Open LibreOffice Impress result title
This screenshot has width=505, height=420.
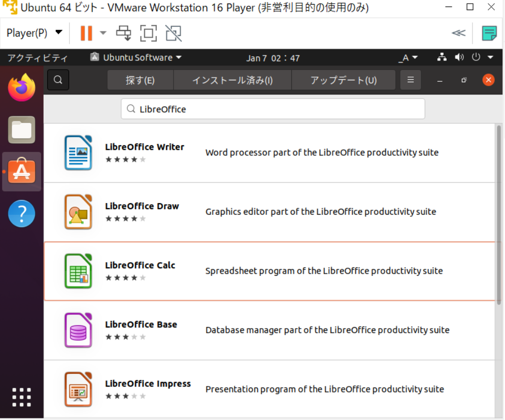(x=148, y=383)
